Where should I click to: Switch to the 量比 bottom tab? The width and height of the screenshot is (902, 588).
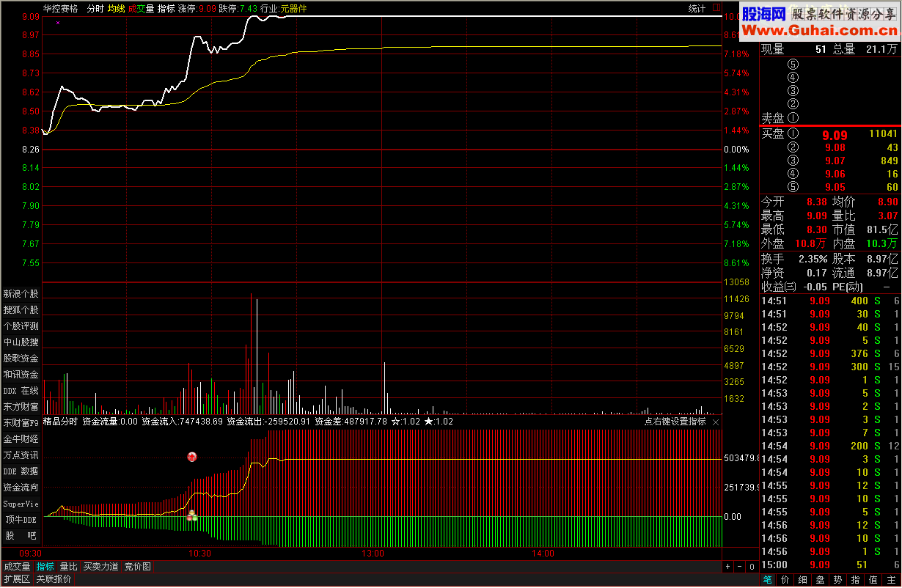(68, 567)
